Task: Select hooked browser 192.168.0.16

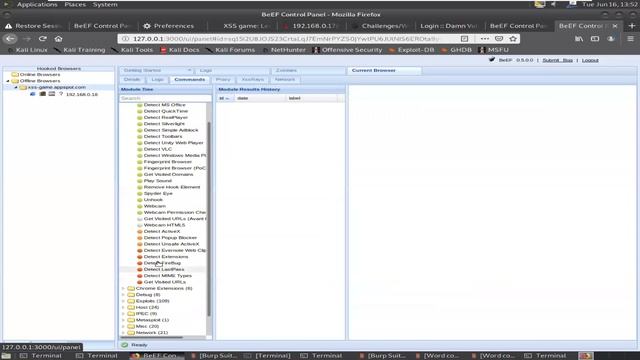Action: pyautogui.click(x=82, y=94)
